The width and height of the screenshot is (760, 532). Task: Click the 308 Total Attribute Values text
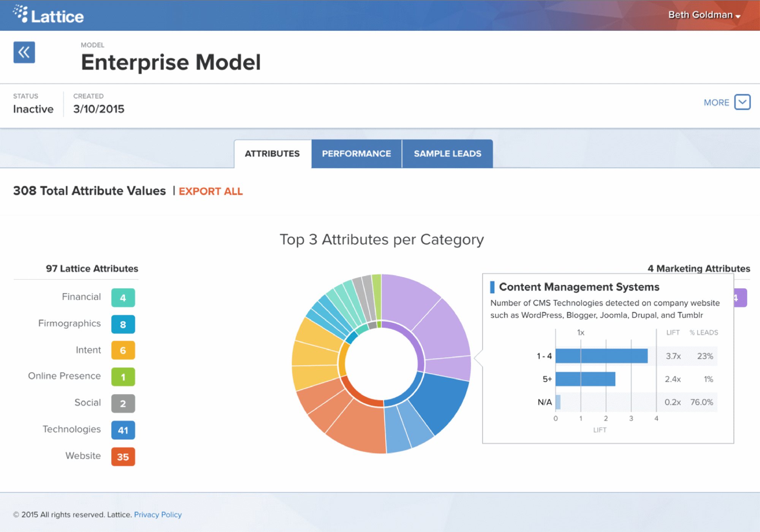click(89, 191)
